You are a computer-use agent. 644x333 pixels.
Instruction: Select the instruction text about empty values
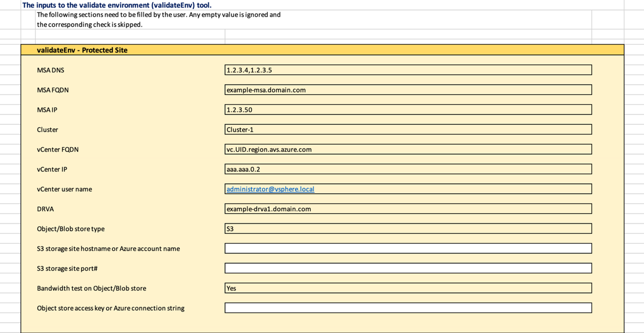point(159,19)
